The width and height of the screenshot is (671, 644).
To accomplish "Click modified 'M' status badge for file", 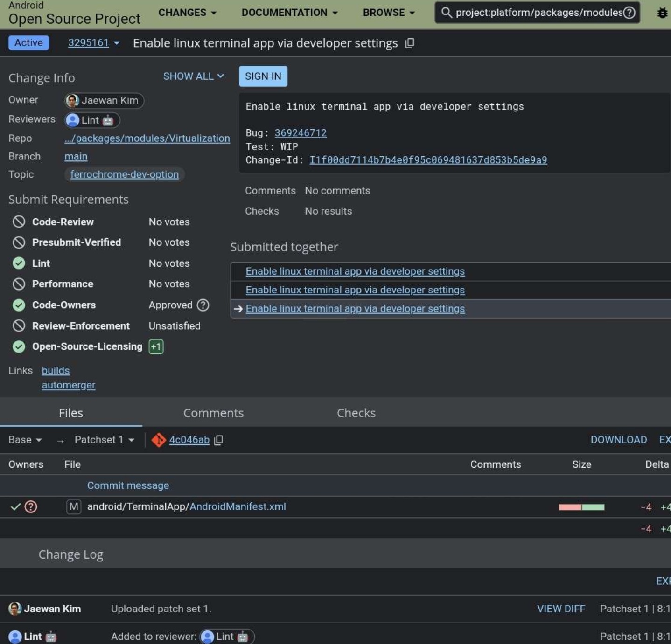I will (74, 507).
